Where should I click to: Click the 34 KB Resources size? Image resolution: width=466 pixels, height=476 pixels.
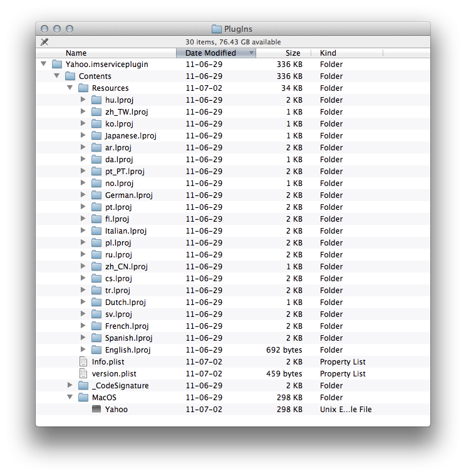point(292,88)
